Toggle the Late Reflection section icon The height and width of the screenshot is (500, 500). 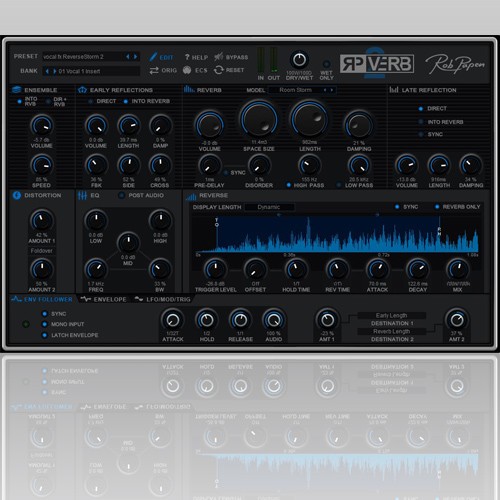pos(394,90)
